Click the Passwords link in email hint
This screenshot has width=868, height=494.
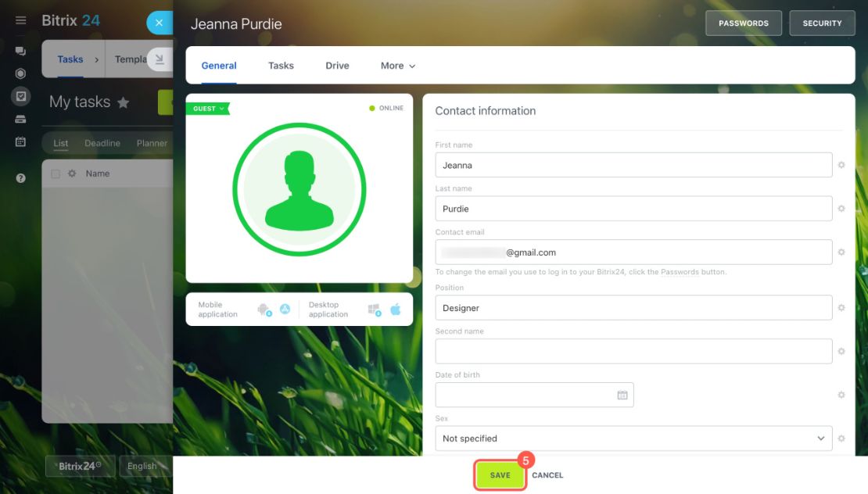680,272
